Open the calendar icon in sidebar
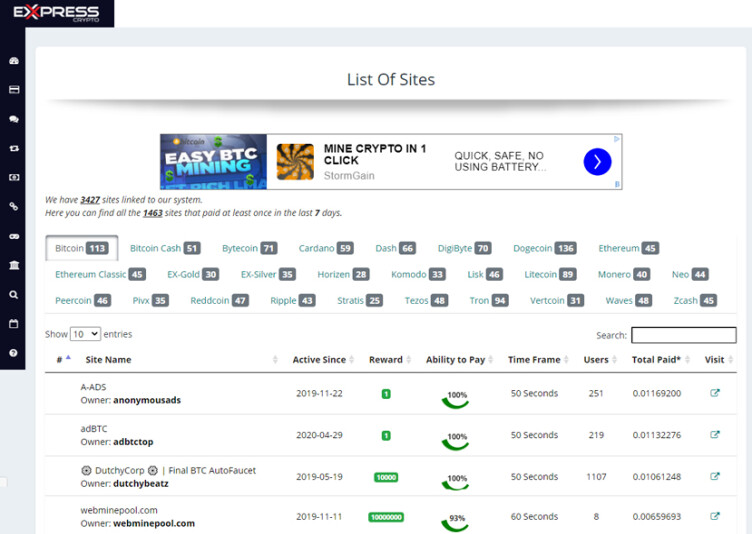Screen dimensions: 752x534 [x=14, y=324]
